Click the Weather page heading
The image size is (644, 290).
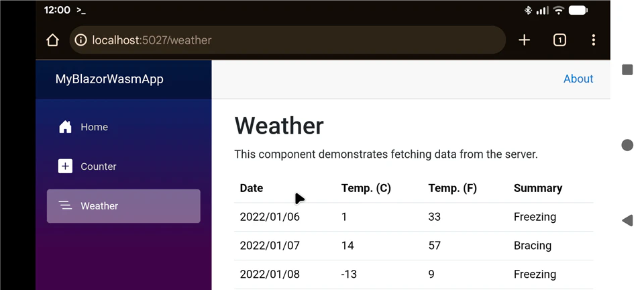(x=279, y=126)
